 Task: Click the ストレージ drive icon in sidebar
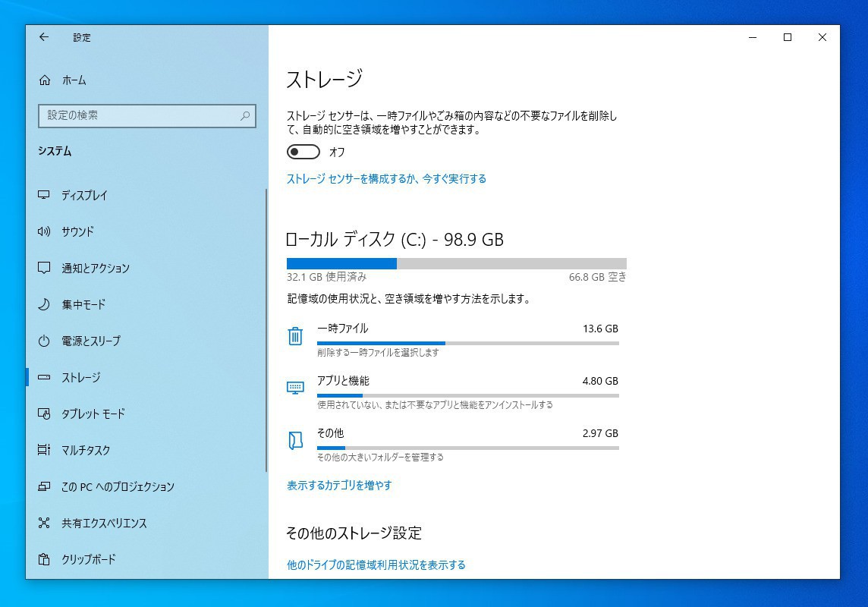(44, 377)
